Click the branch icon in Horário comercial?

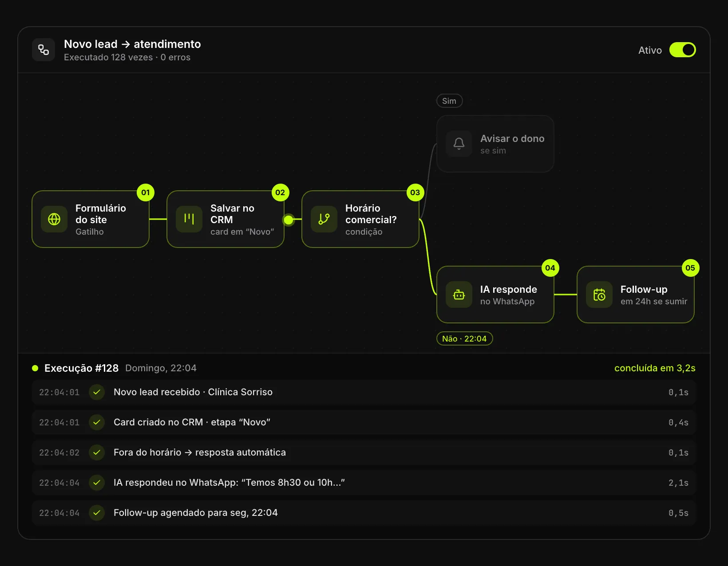click(324, 219)
